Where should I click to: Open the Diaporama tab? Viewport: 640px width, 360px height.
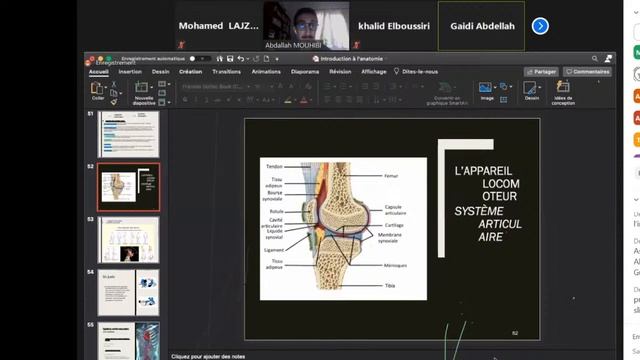coord(305,71)
